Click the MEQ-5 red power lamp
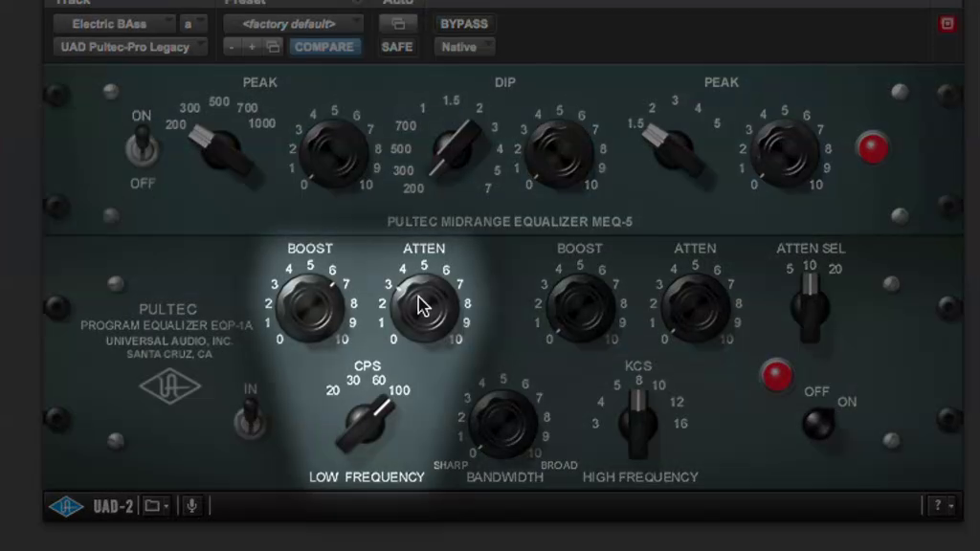The width and height of the screenshot is (980, 551). [x=873, y=148]
